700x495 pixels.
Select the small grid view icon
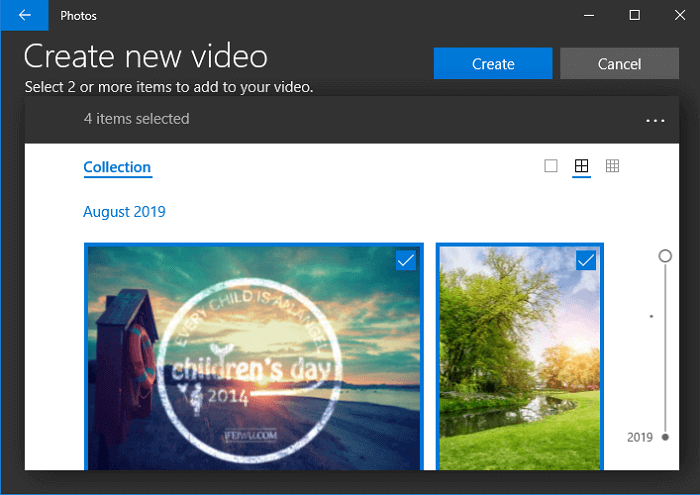(613, 166)
